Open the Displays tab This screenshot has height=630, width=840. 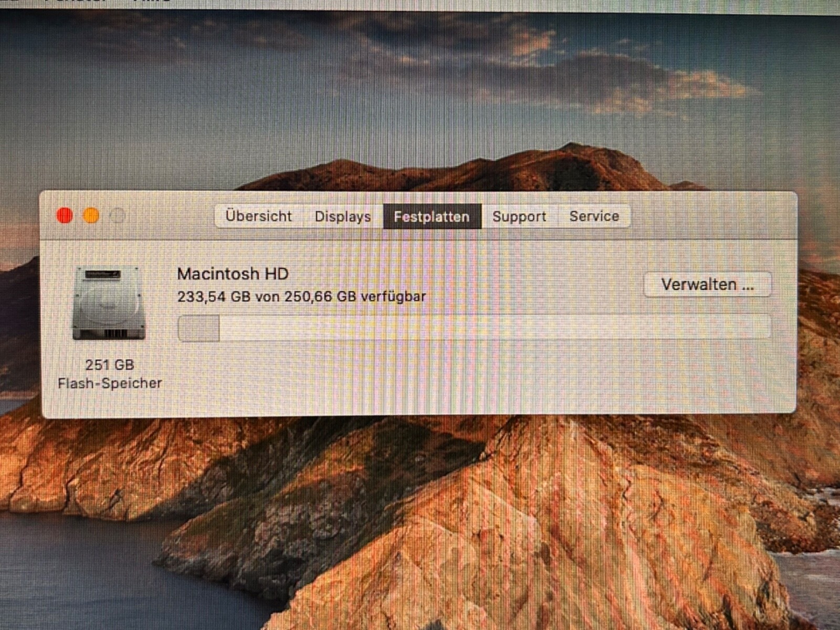point(343,216)
